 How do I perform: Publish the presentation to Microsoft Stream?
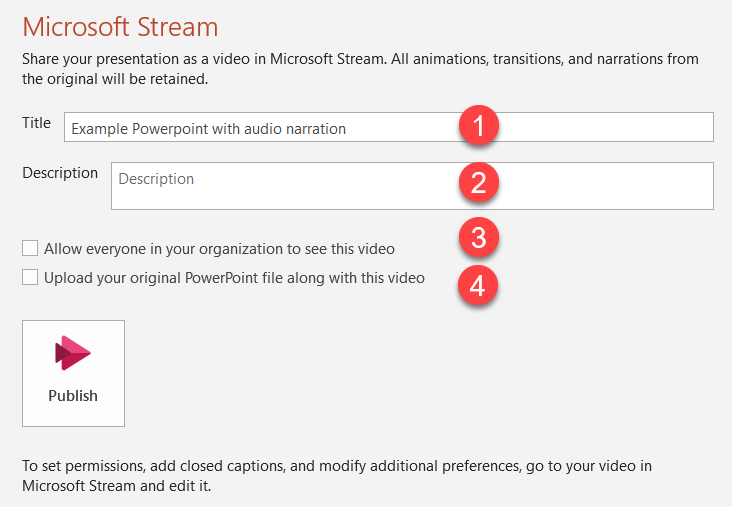73,373
